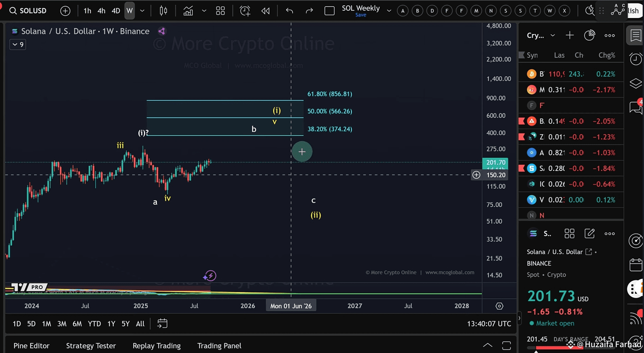Open candlestick chart style menu

click(163, 11)
